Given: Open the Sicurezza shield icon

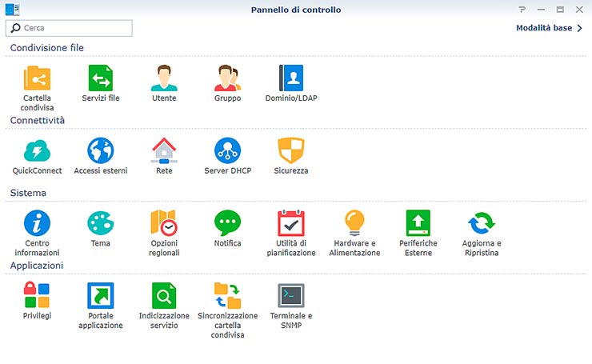Looking at the screenshot, I should coord(291,151).
